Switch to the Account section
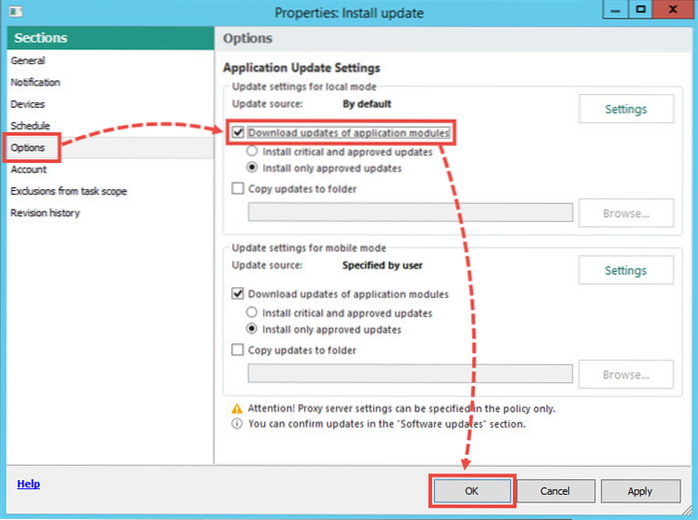 click(28, 170)
